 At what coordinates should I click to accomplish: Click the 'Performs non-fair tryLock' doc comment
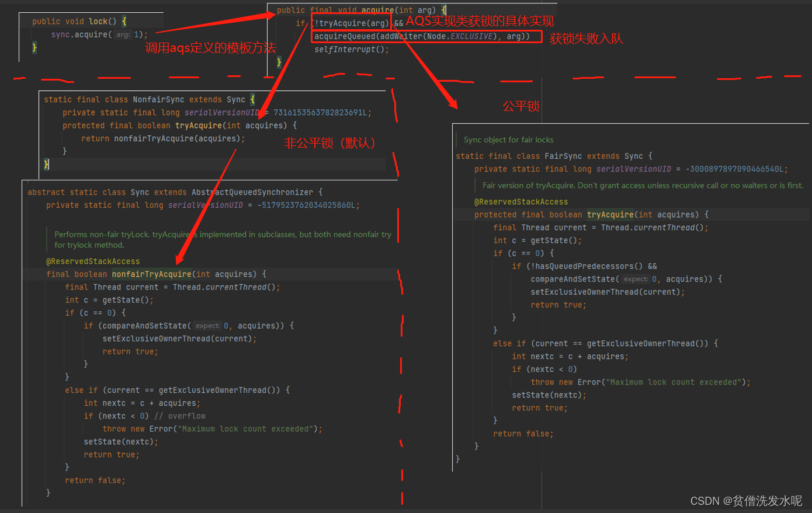(223, 239)
